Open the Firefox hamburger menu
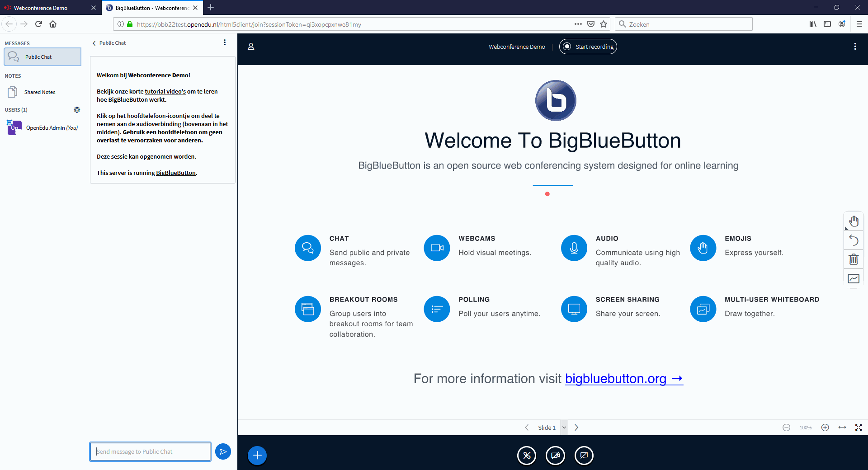Image resolution: width=868 pixels, height=470 pixels. pos(859,24)
